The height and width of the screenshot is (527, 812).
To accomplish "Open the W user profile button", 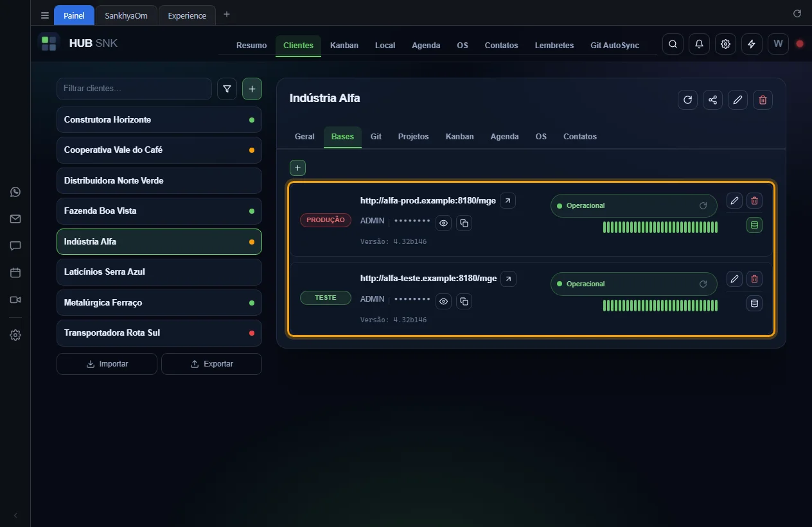I will 778,44.
